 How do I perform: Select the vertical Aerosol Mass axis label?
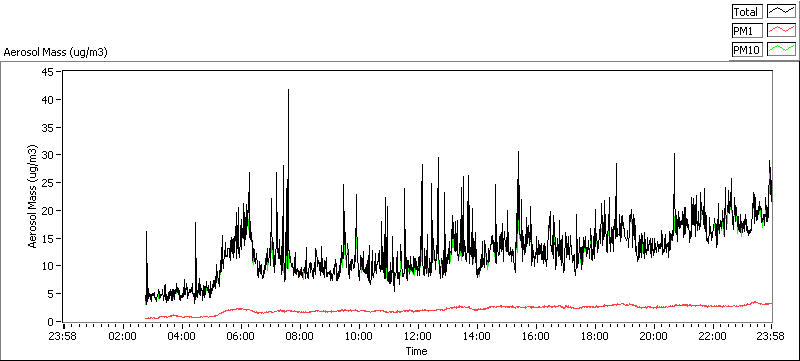[33, 197]
